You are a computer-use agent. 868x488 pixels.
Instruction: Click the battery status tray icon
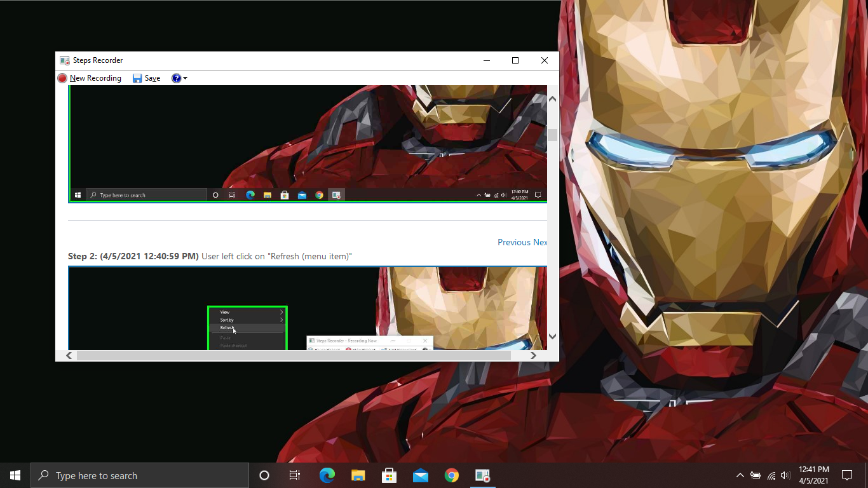tap(756, 475)
